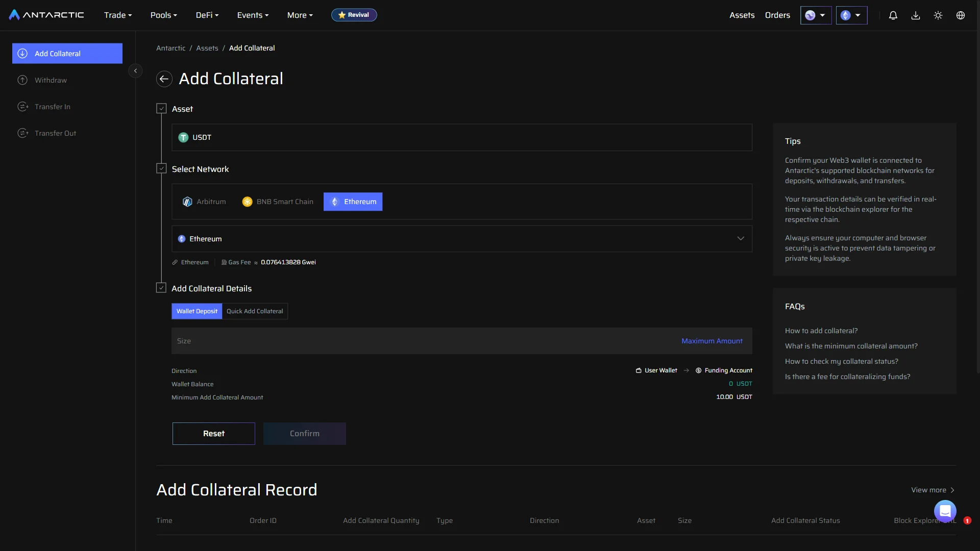Click the back arrow beside Add Collateral
This screenshot has width=980, height=551.
point(164,79)
